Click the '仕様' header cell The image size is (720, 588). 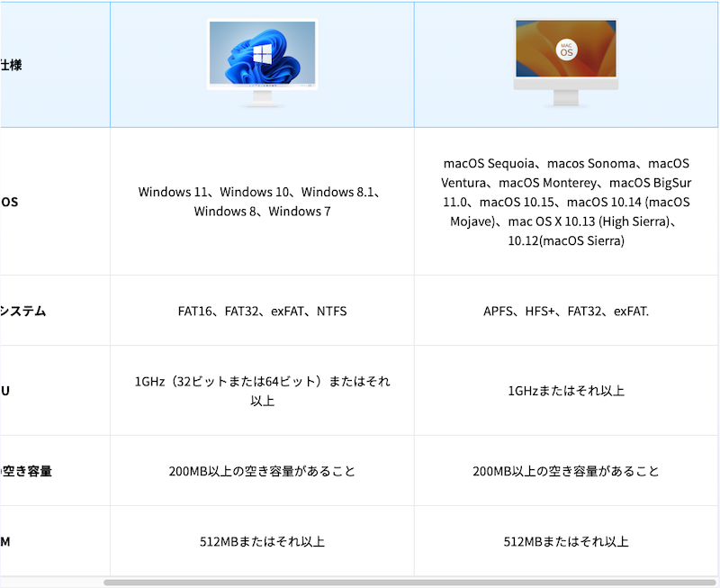click(x=55, y=65)
